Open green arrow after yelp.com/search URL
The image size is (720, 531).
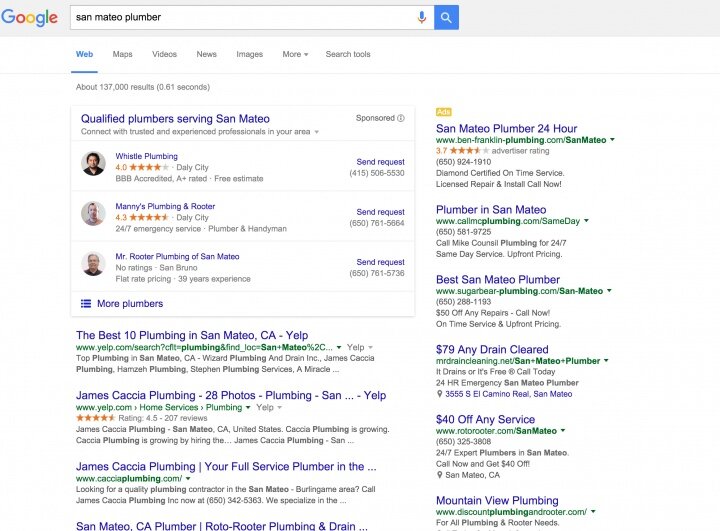click(339, 348)
